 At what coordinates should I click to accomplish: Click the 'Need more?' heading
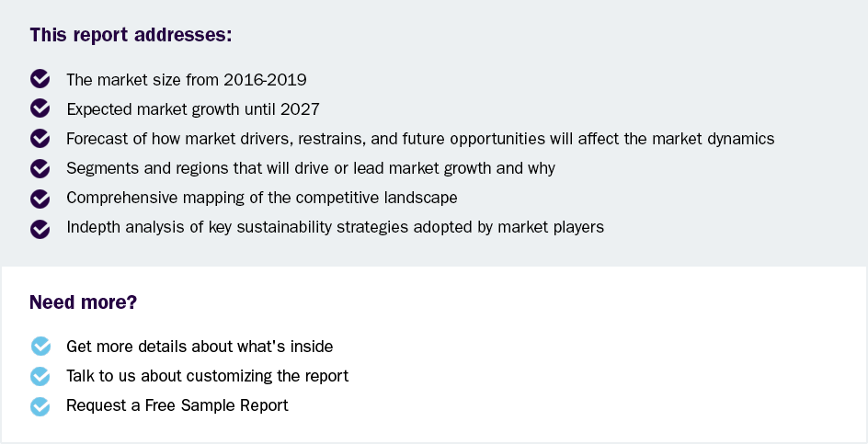(x=84, y=302)
